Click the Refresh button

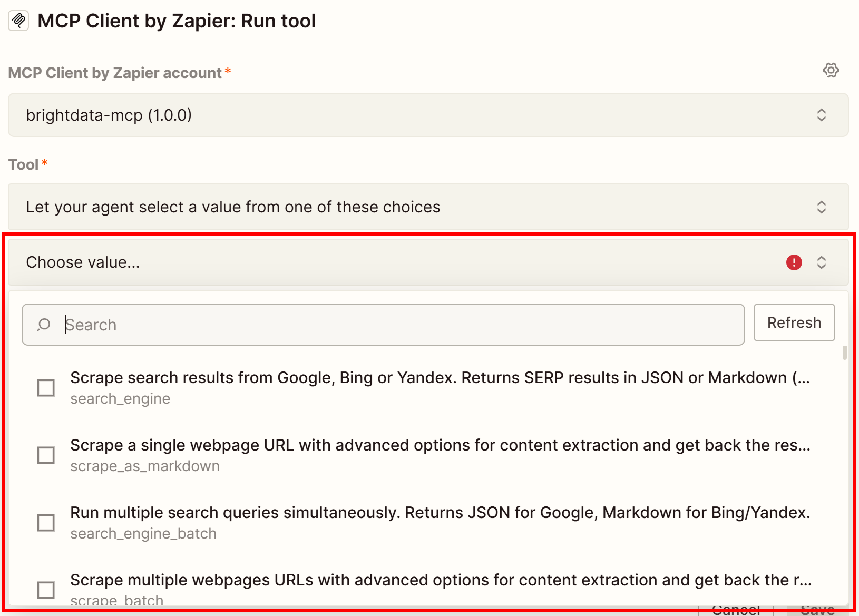(x=794, y=322)
